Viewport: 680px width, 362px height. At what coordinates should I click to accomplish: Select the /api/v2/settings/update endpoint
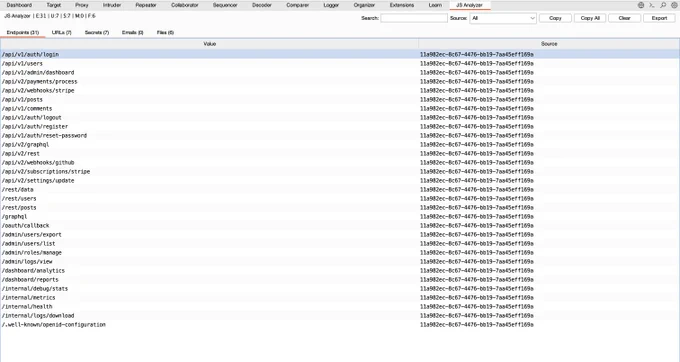point(340,181)
